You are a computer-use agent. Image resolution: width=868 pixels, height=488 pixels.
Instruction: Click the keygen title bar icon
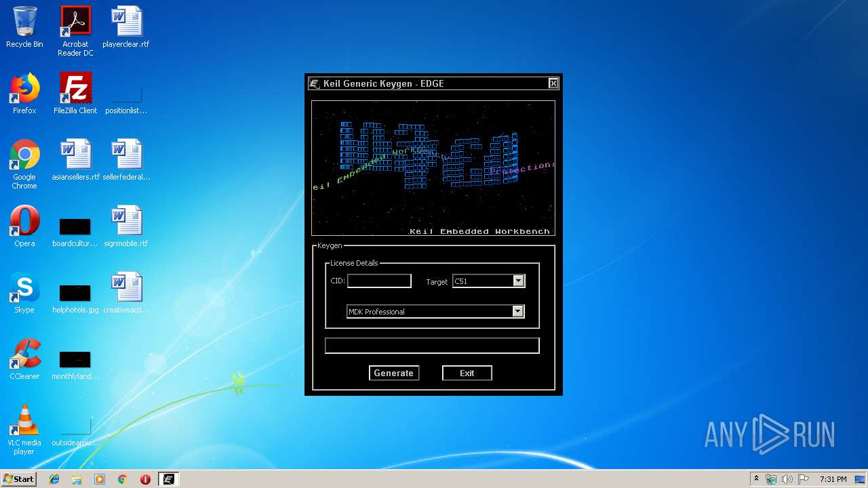315,83
